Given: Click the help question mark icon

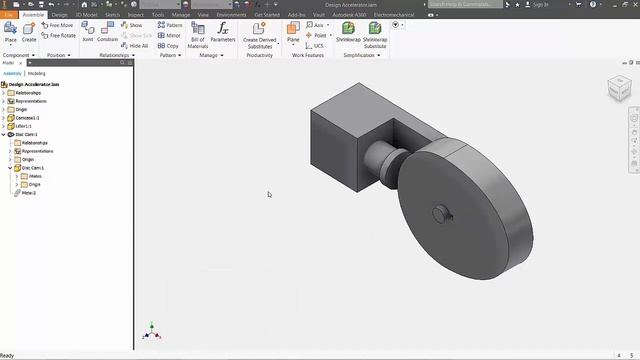Looking at the screenshot, I should 593,4.
